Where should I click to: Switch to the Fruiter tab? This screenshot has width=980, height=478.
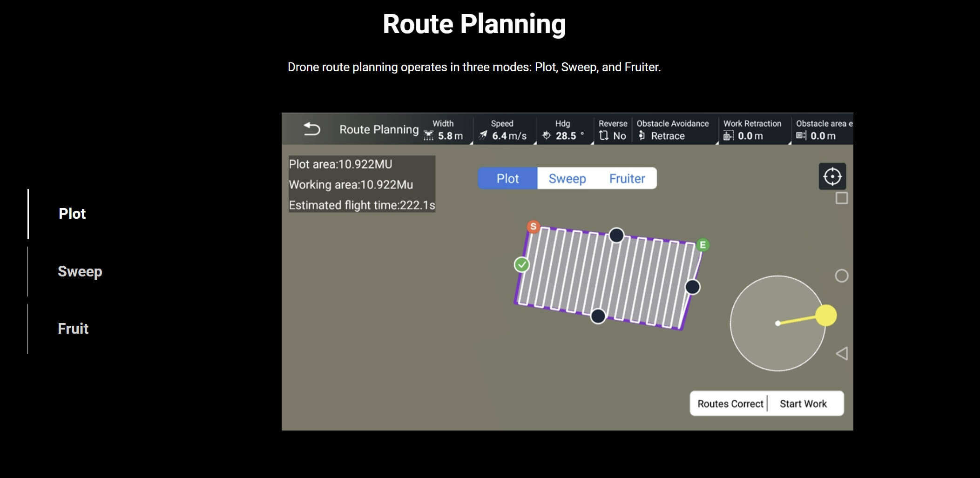click(x=628, y=178)
